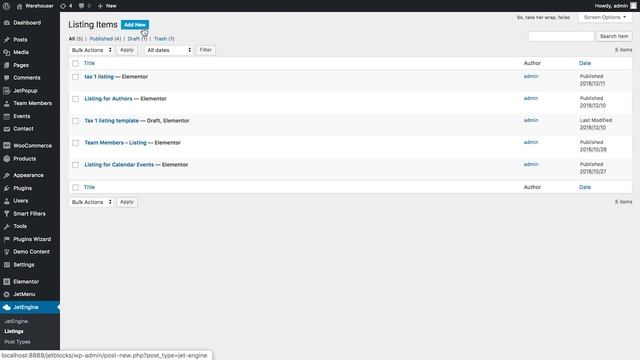Toggle the footer select-all checkbox

coord(76,187)
